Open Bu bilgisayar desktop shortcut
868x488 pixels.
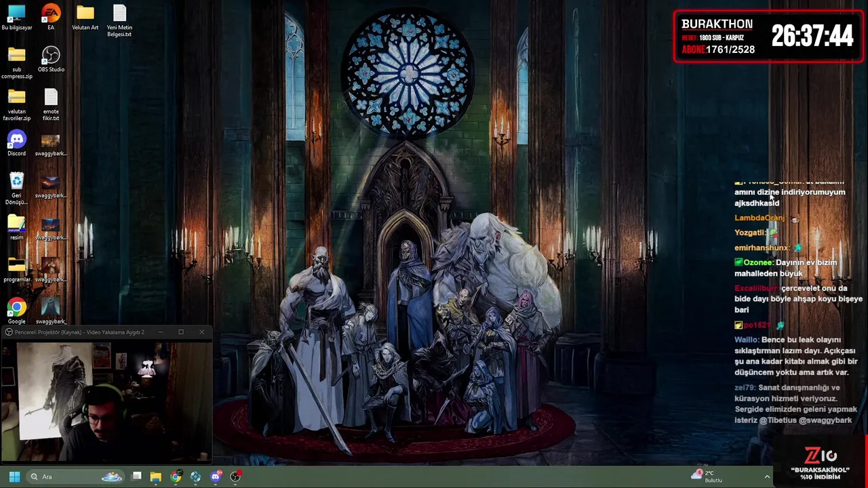[16, 18]
